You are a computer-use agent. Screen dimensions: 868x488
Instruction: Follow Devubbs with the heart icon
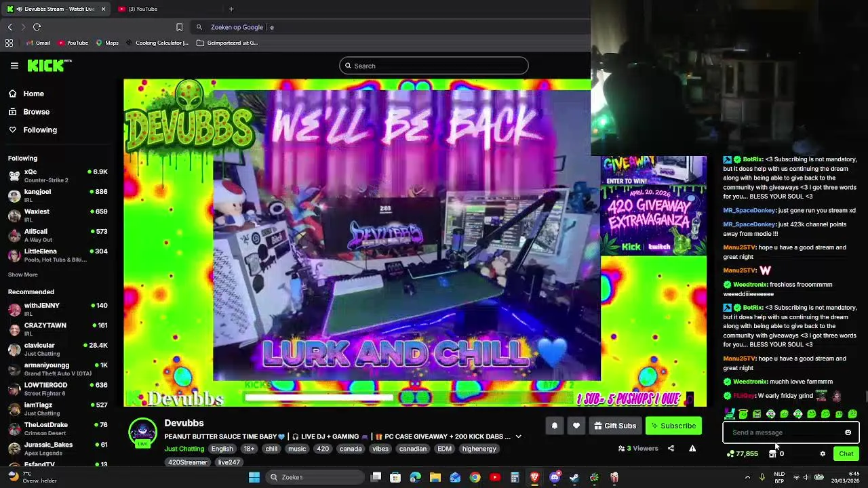coord(576,426)
